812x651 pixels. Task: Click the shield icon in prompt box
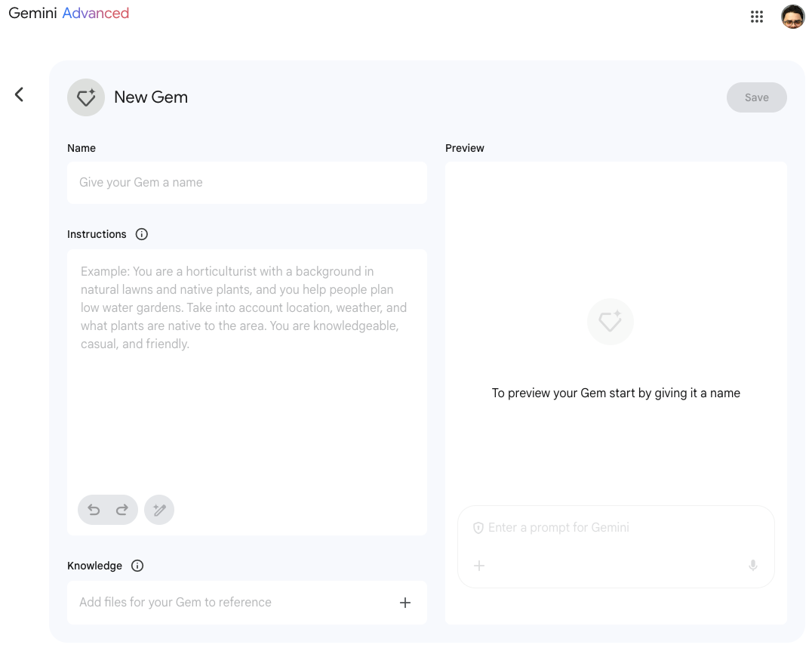point(478,528)
